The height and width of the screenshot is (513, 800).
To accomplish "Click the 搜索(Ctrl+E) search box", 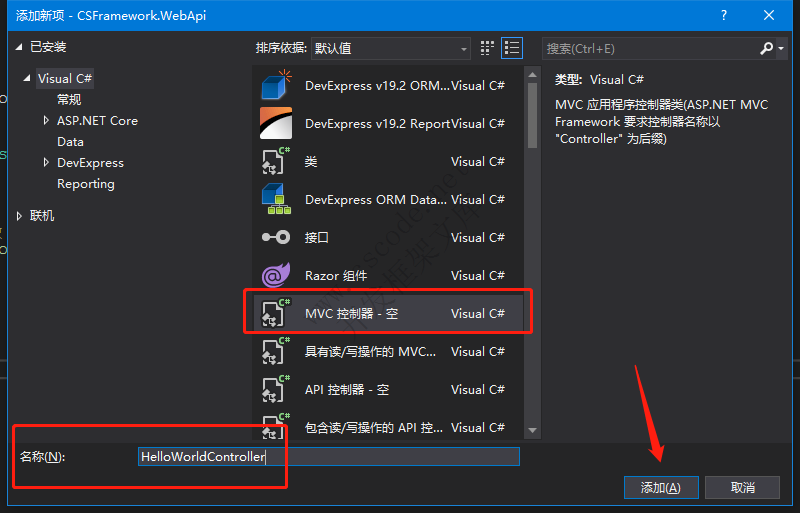I will tap(650, 48).
